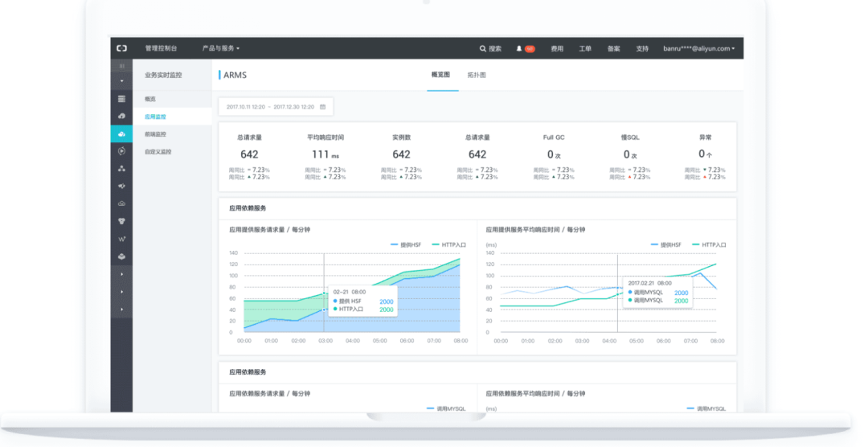Switch to the 拓扑图 tab
Image resolution: width=868 pixels, height=447 pixels.
point(477,75)
